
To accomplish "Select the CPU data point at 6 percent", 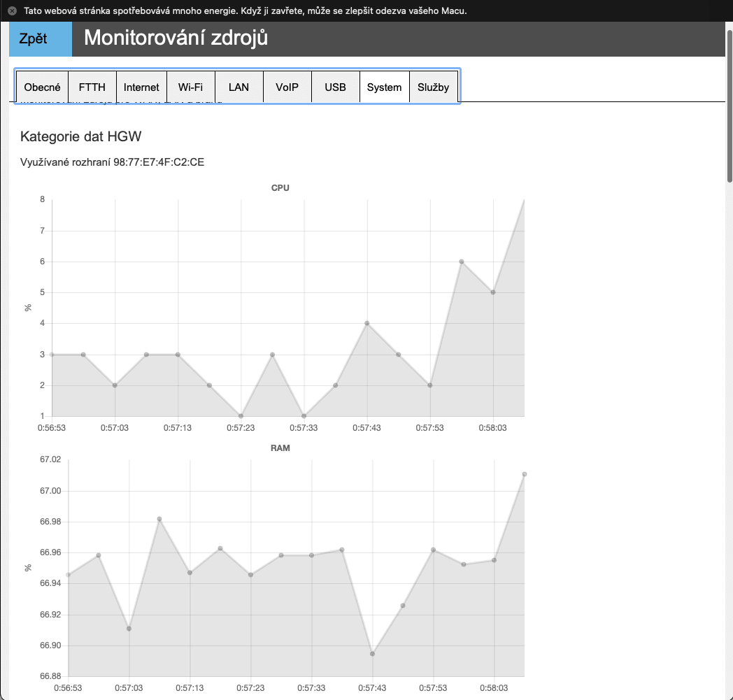I will [x=462, y=262].
